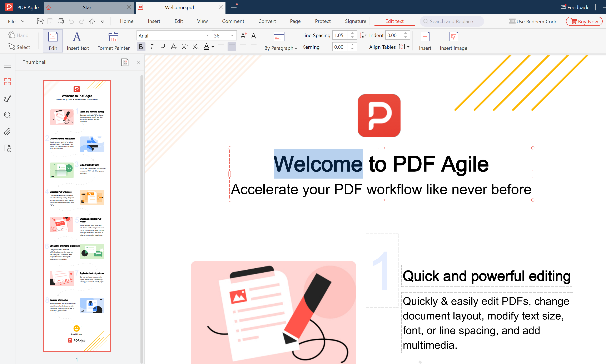Toggle Underline formatting

pos(163,47)
